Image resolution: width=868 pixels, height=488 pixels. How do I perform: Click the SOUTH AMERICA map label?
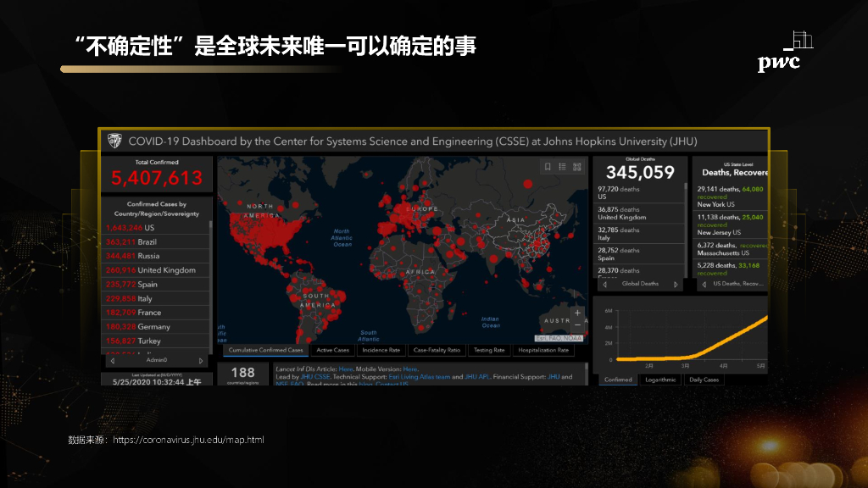click(x=317, y=301)
